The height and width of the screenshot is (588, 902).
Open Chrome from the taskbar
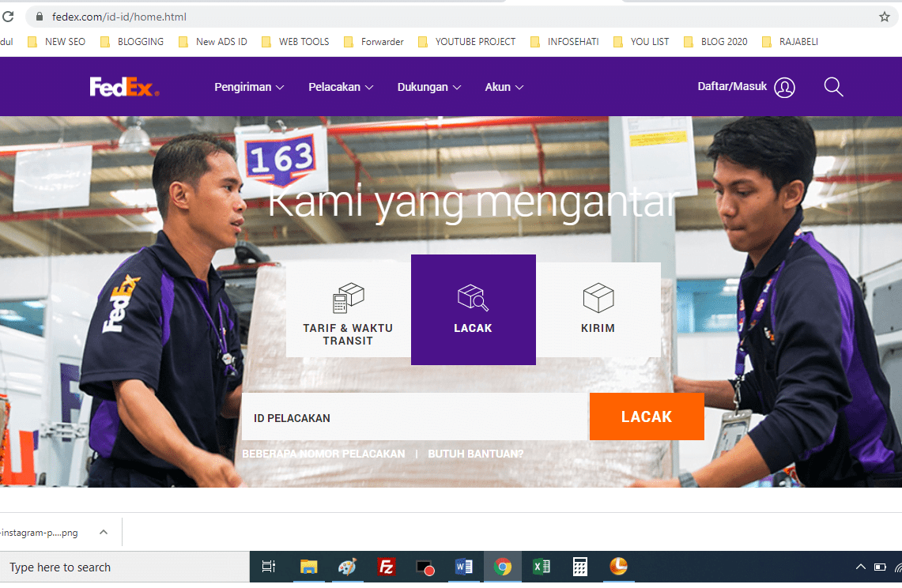click(x=503, y=567)
